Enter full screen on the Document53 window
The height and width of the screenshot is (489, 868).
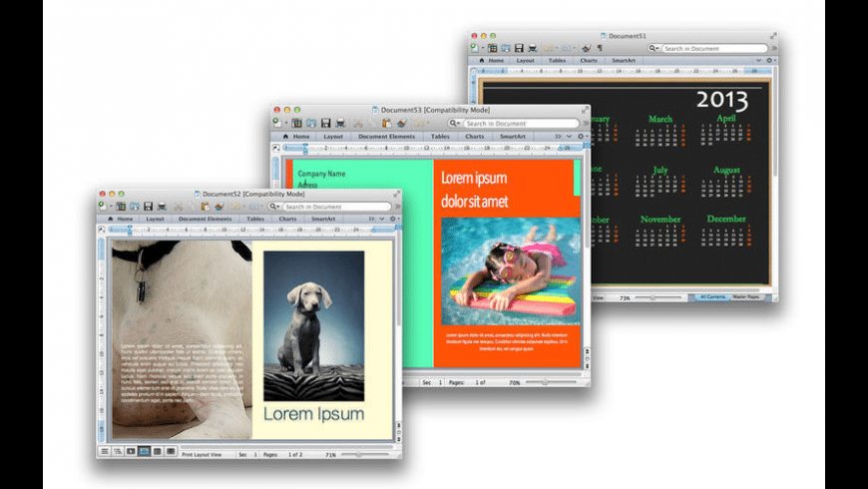(x=585, y=110)
